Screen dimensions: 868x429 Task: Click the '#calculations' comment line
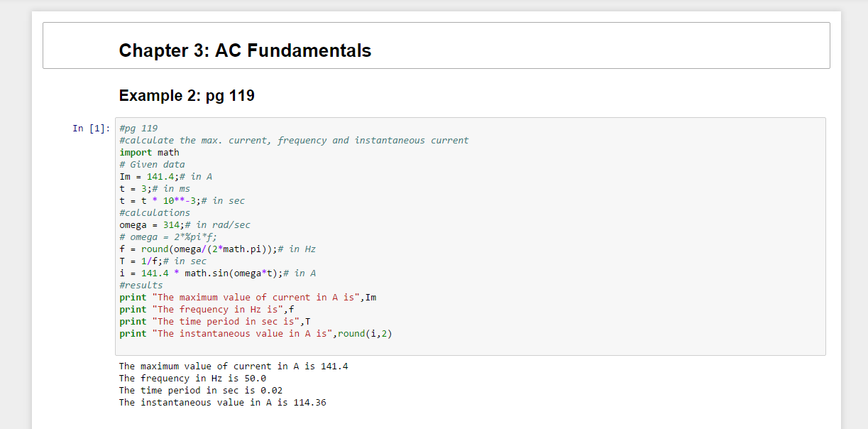(155, 213)
